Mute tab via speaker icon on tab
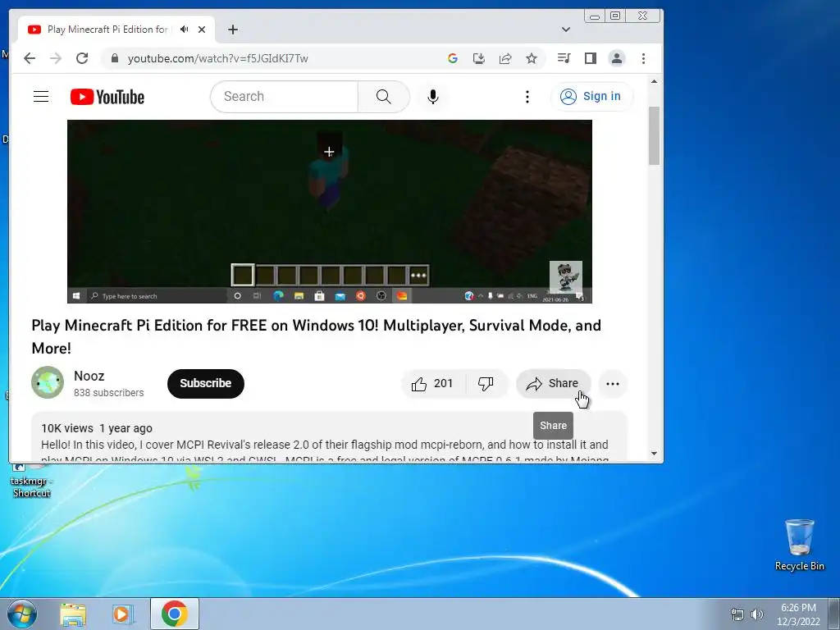This screenshot has height=630, width=840. pyautogui.click(x=185, y=30)
